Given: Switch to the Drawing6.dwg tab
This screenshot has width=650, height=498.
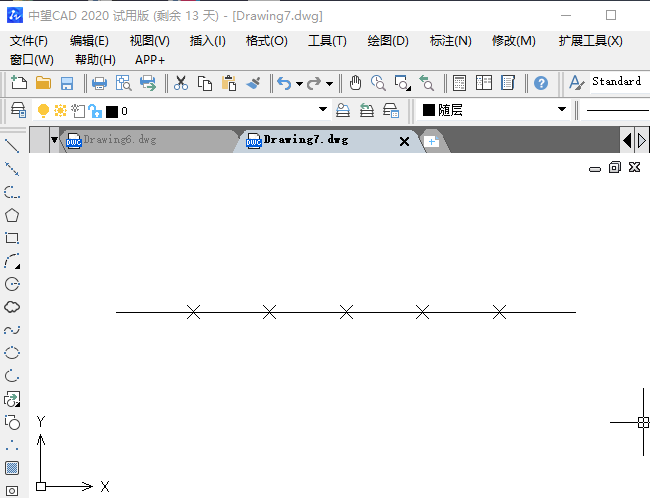Looking at the screenshot, I should [120, 141].
